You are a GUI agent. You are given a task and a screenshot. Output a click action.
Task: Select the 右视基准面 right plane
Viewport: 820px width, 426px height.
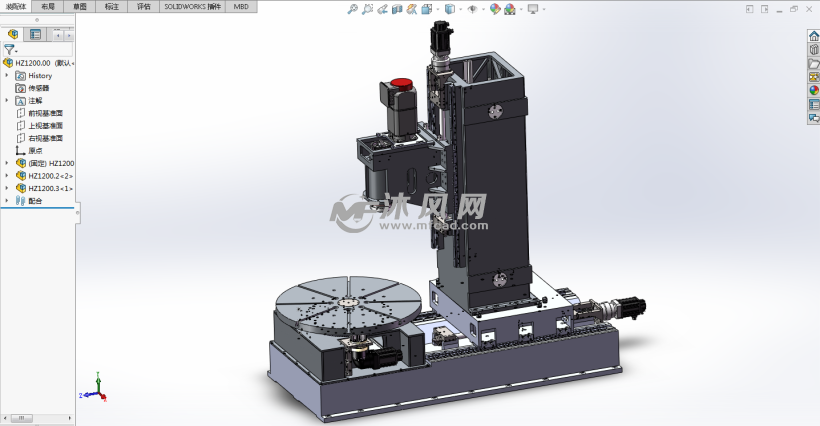click(x=40, y=138)
